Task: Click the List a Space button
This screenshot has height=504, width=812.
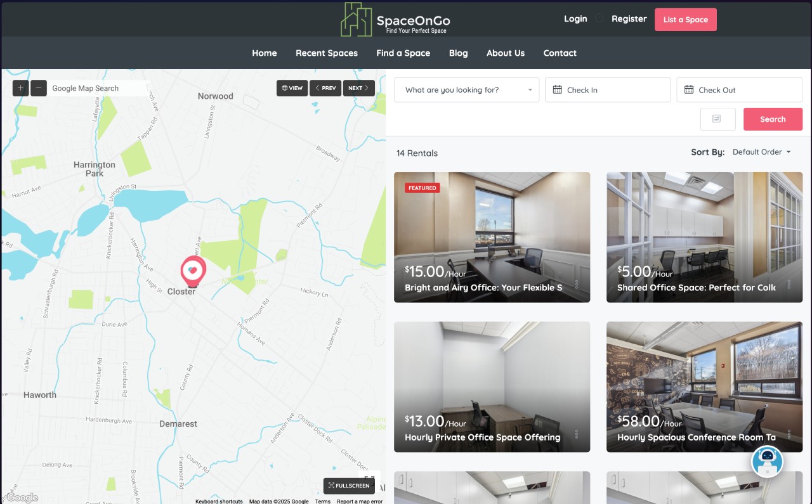Action: tap(686, 20)
